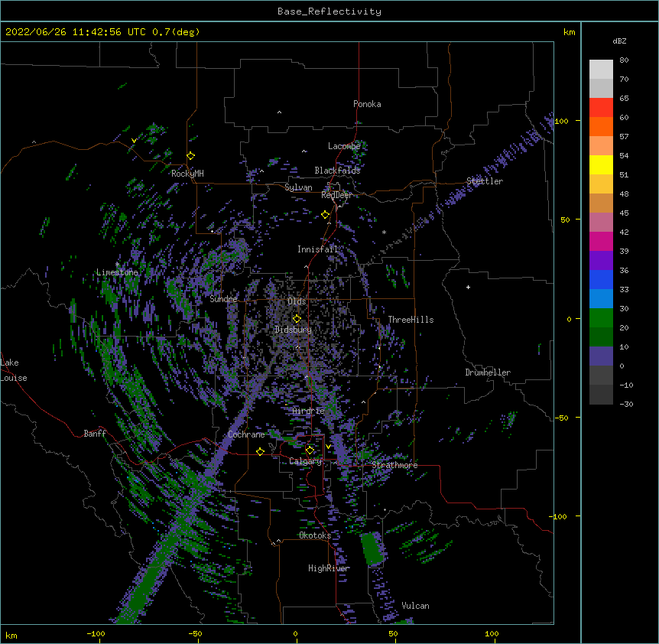Screen dimensions: 659x644
Task: Click the yellow station marker above RockyMH
Action: [x=191, y=156]
